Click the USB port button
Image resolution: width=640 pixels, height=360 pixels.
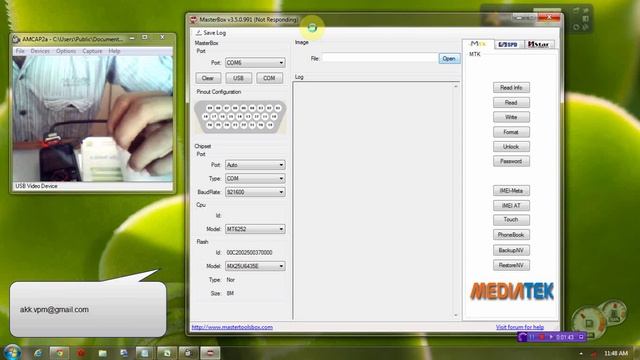[238, 78]
